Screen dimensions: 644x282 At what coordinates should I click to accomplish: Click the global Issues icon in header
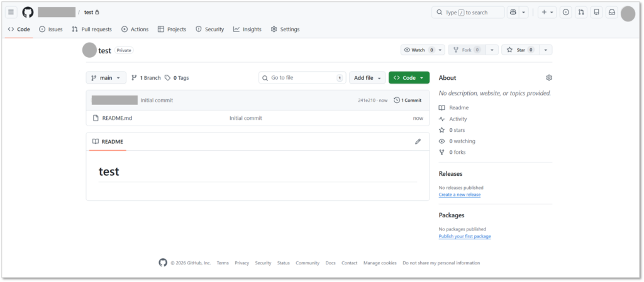[565, 13]
